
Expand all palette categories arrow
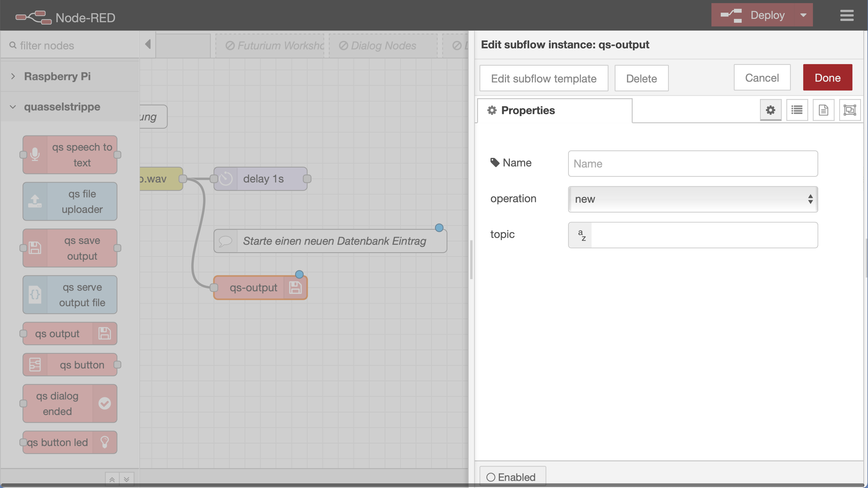127,479
